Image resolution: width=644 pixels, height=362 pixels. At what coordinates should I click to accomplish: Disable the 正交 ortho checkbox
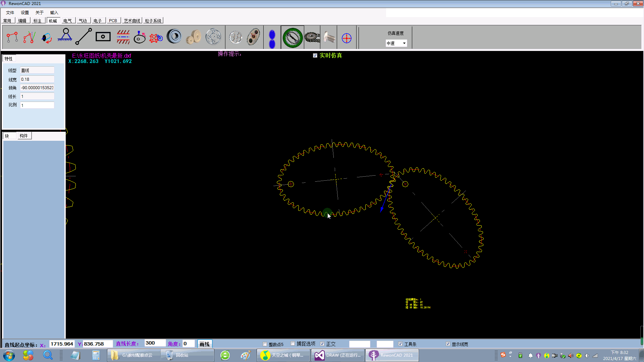[322, 344]
